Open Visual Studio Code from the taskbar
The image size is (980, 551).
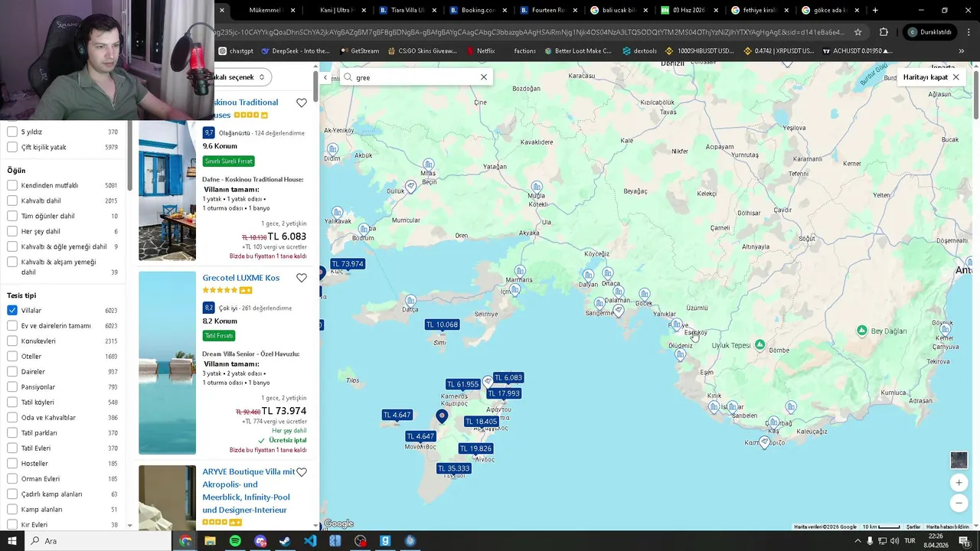[310, 541]
